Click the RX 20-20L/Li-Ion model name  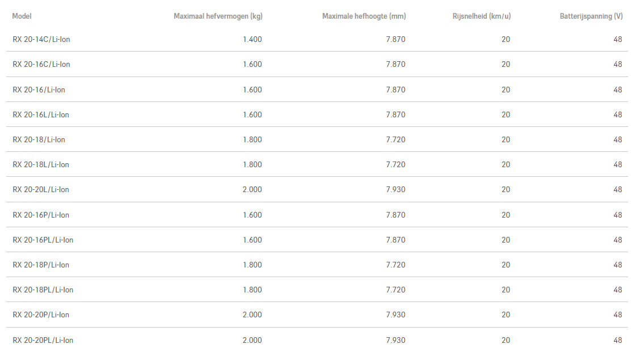[x=41, y=189]
